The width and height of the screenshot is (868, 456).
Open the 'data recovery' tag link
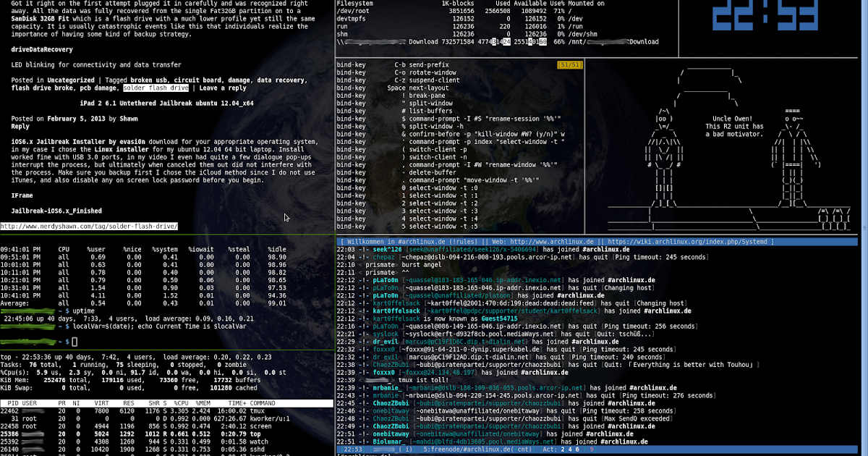[281, 80]
